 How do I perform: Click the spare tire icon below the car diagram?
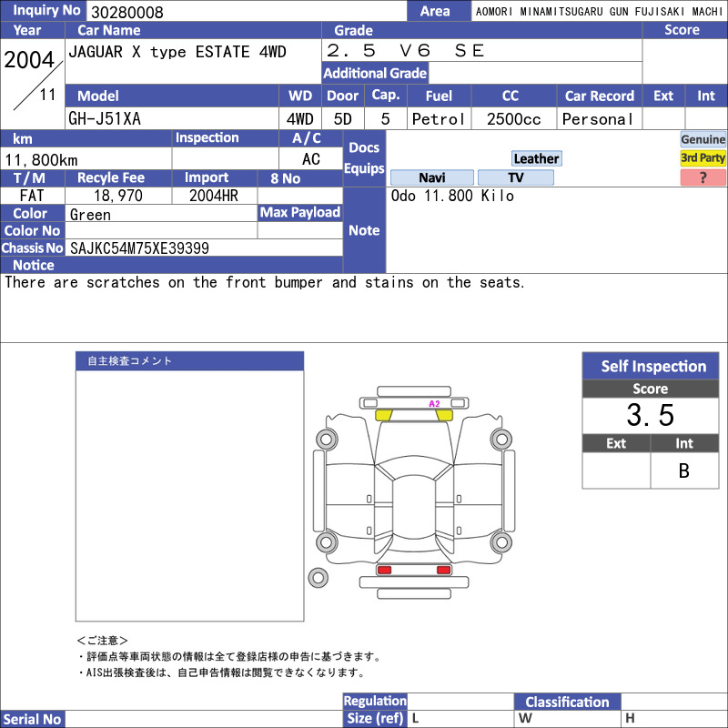point(318,578)
